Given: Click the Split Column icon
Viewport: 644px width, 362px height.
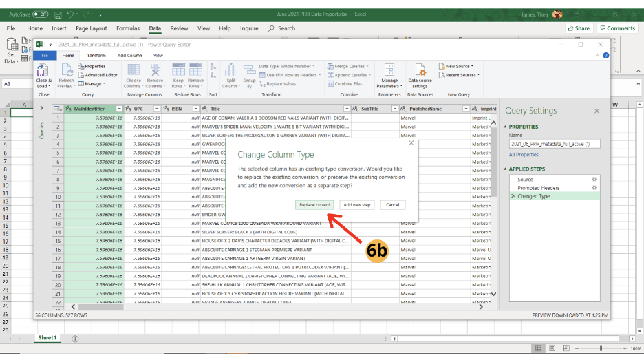Looking at the screenshot, I should coord(230,70).
